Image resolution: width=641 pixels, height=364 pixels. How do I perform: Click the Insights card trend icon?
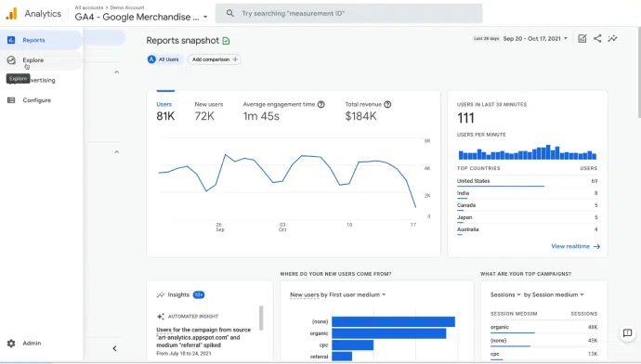160,295
